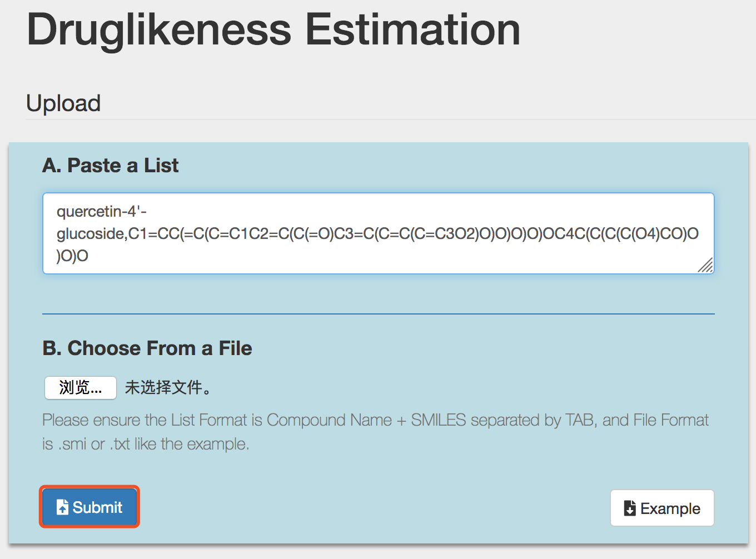The width and height of the screenshot is (756, 559).
Task: Click the glucoside SMILES string line
Action: click(377, 233)
